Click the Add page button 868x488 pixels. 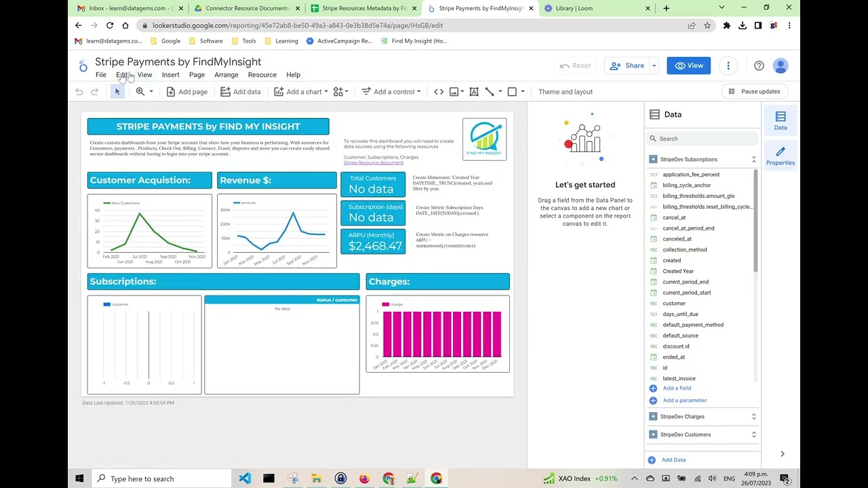[187, 91]
